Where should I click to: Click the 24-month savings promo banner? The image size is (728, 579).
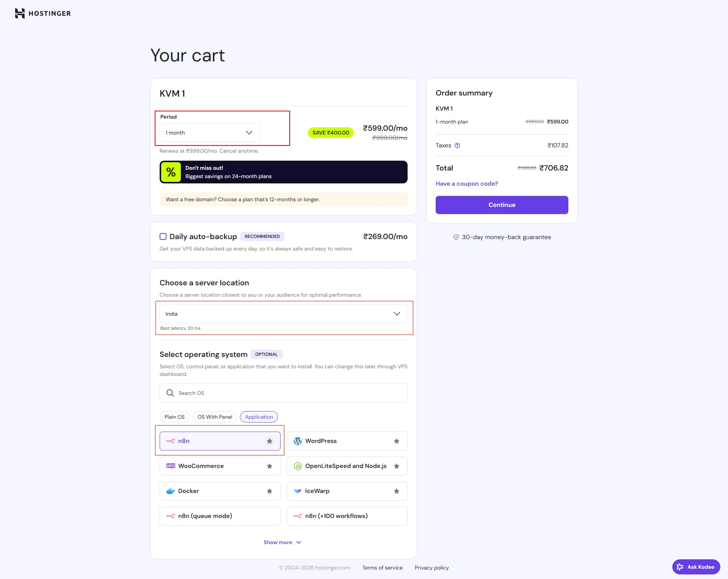point(283,172)
